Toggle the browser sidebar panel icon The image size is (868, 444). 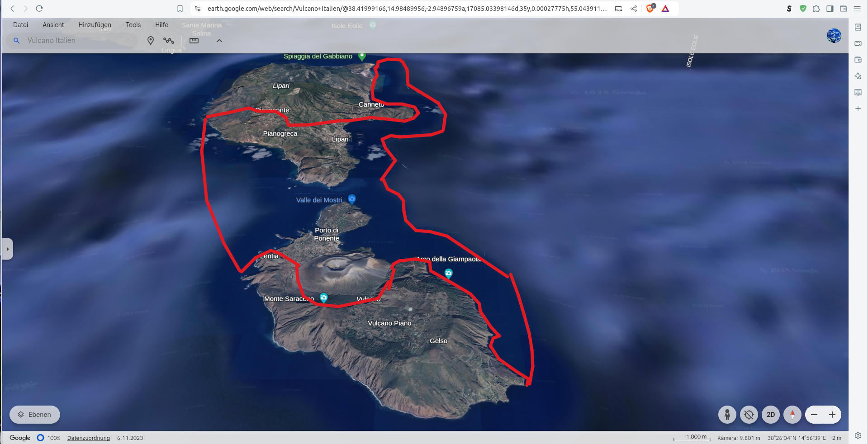(x=830, y=9)
